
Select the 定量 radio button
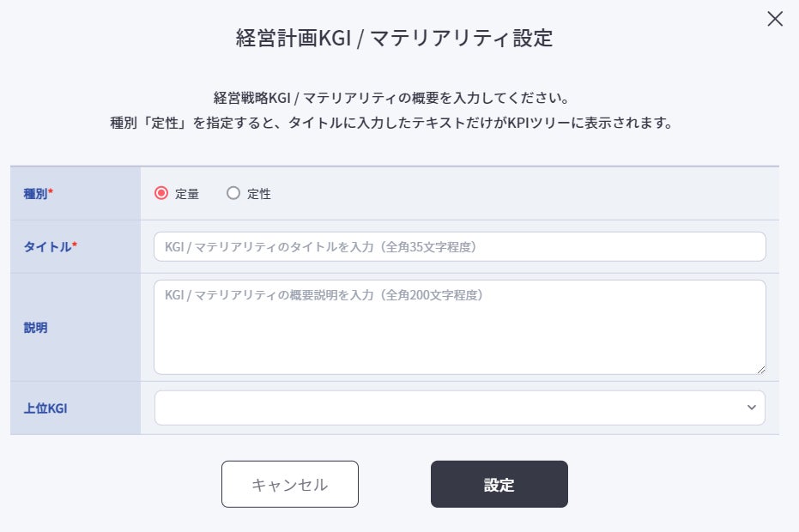[160, 193]
